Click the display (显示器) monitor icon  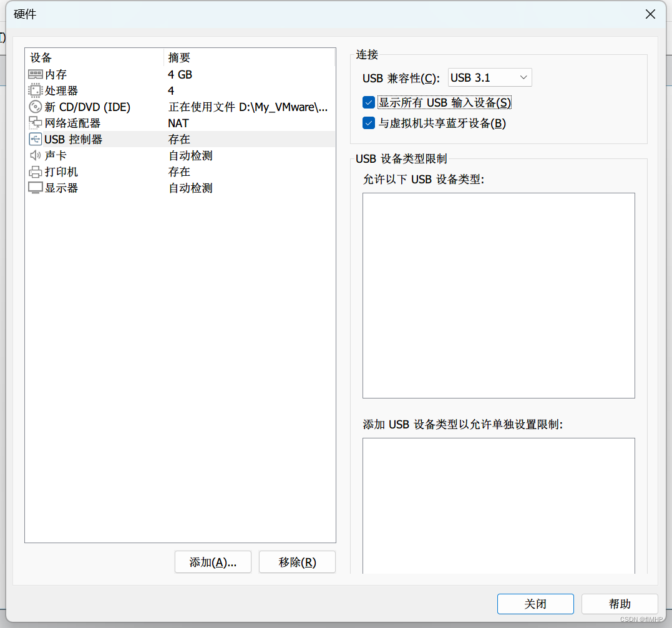click(x=36, y=188)
